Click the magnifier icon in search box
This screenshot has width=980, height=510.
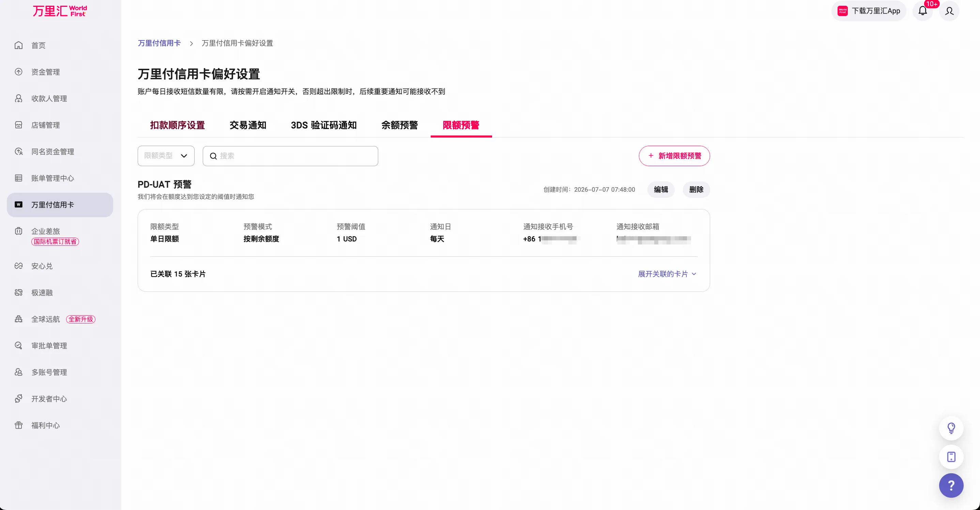(213, 156)
